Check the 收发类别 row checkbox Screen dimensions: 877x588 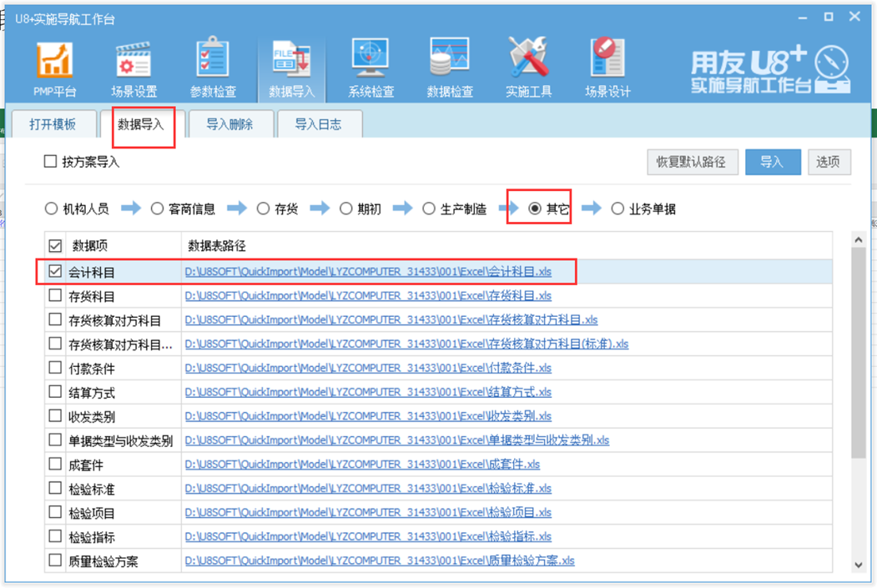[x=55, y=415]
